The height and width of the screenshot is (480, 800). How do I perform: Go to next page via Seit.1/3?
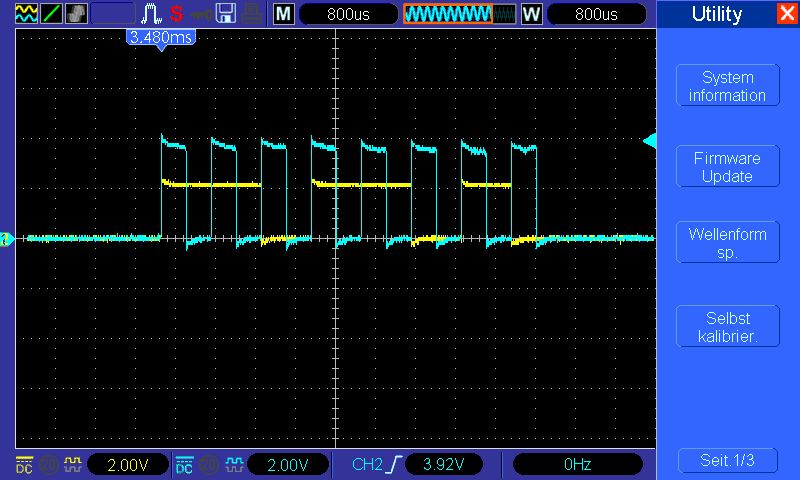(x=727, y=460)
